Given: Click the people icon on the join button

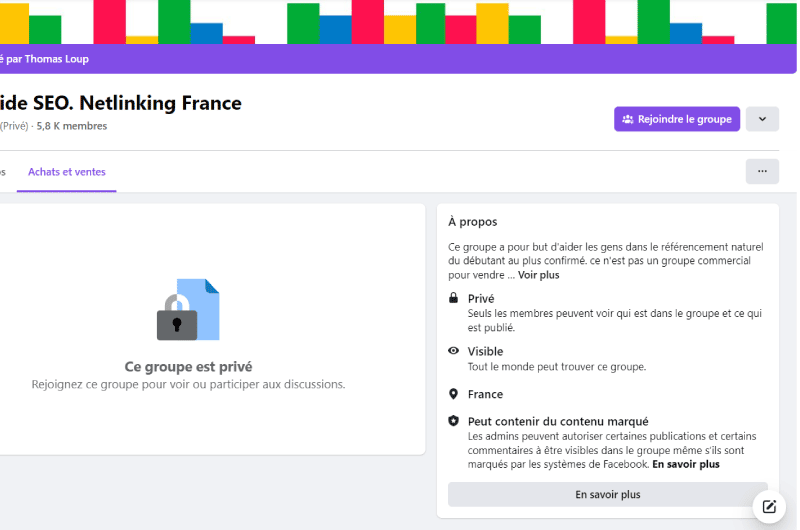Looking at the screenshot, I should click(x=628, y=119).
